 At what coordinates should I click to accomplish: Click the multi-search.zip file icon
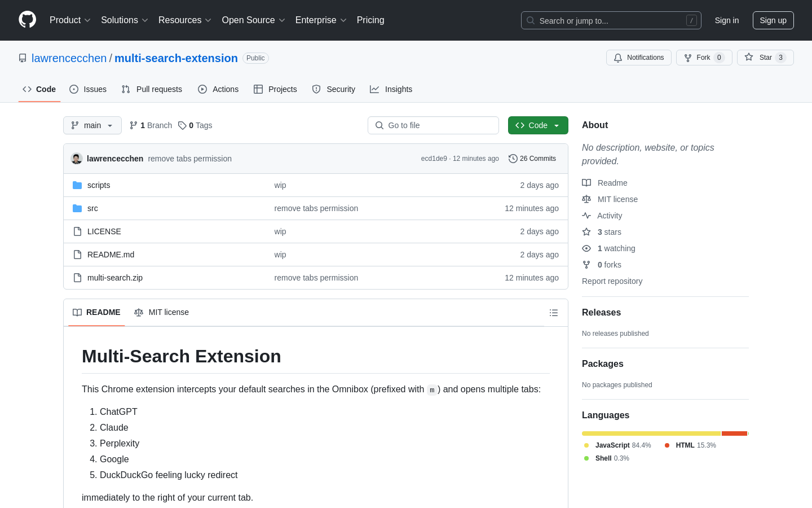coord(77,278)
